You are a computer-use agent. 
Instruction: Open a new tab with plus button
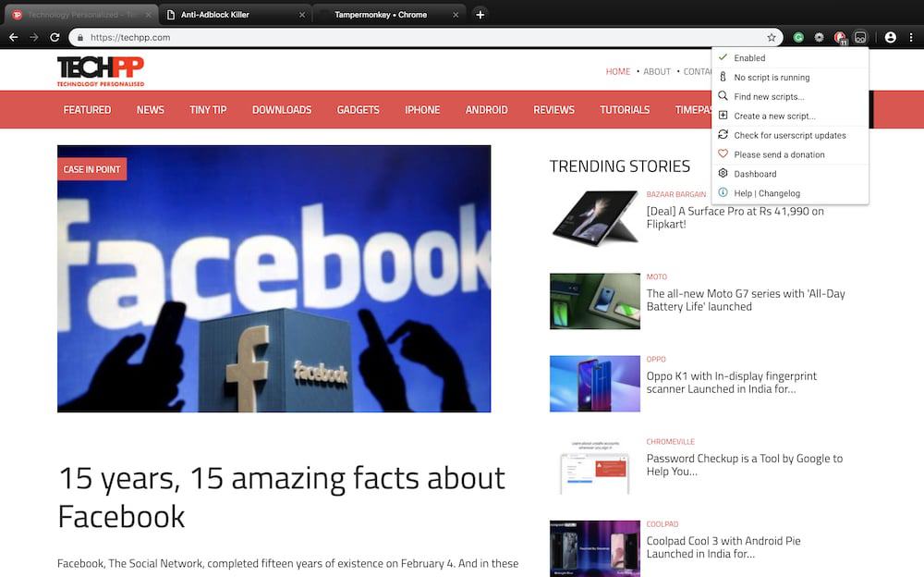pyautogui.click(x=480, y=15)
